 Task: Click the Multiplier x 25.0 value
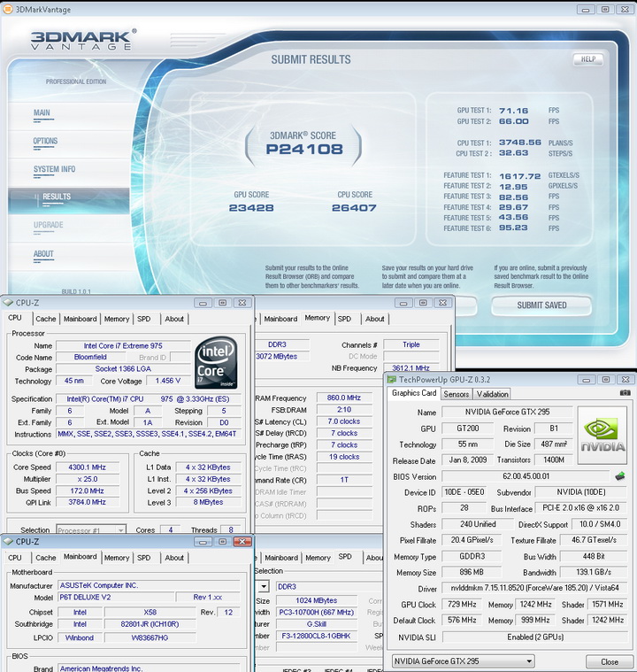pyautogui.click(x=88, y=479)
